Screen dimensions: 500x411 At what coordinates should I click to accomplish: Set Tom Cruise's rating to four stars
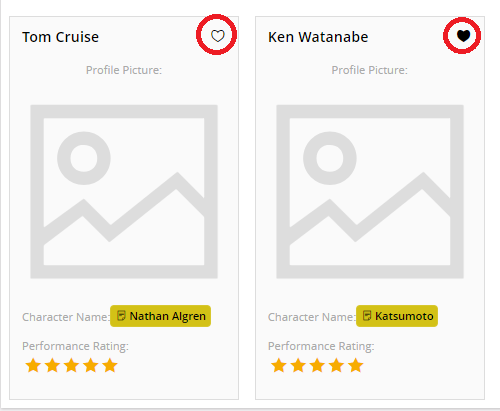91,365
